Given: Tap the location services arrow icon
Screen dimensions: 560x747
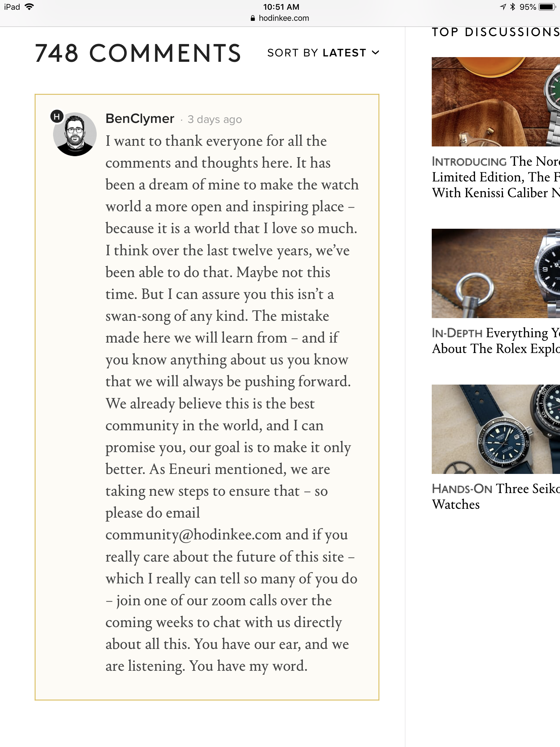Looking at the screenshot, I should coord(503,7).
